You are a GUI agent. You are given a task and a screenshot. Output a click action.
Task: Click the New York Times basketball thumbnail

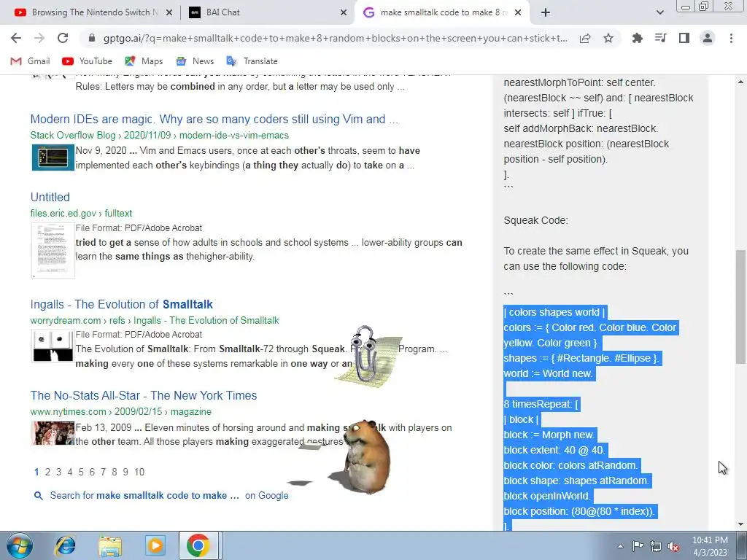53,433
